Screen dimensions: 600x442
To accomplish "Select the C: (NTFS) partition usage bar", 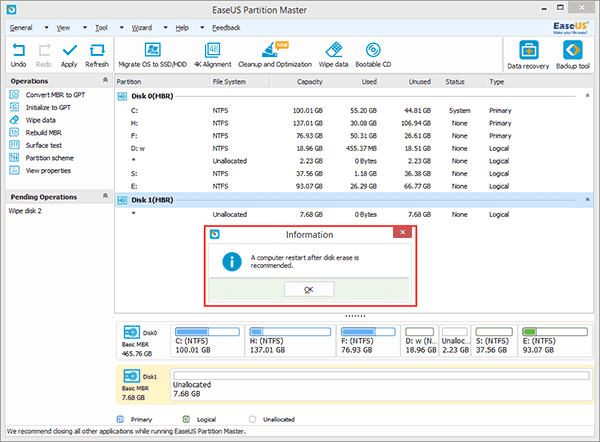I will (207, 331).
